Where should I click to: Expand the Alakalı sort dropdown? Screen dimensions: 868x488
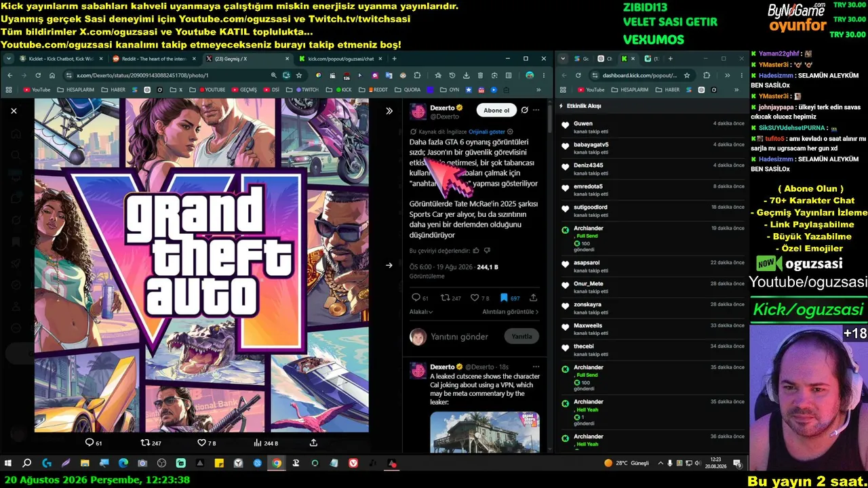click(421, 312)
